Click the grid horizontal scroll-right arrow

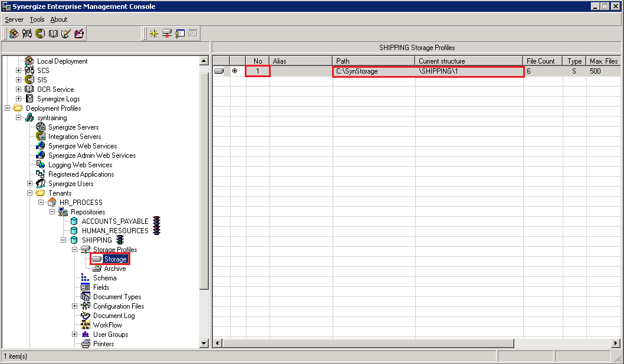(616, 343)
